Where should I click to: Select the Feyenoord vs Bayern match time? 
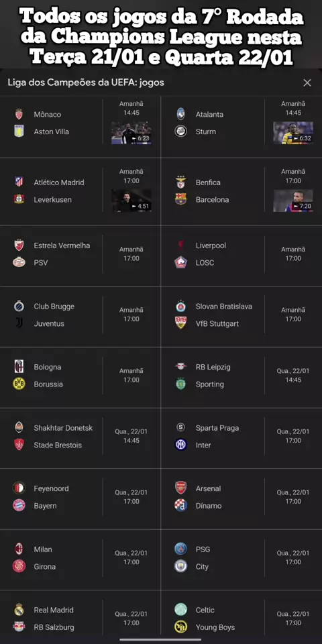(x=131, y=497)
